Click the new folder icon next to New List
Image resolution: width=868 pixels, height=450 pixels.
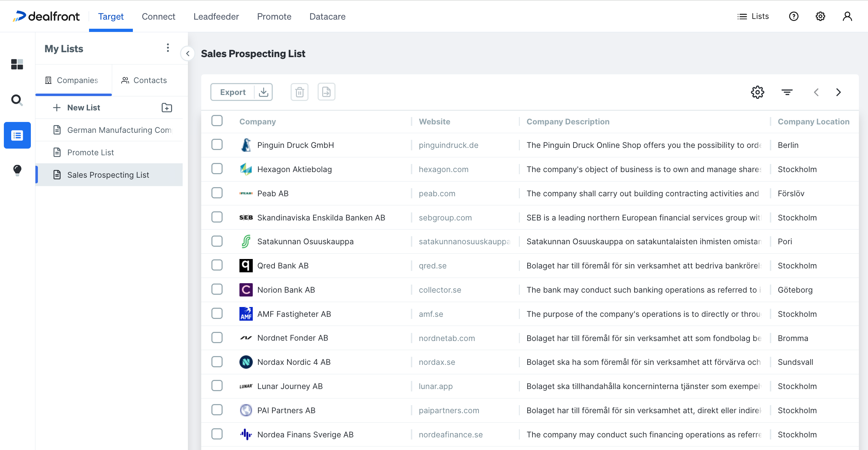click(167, 108)
